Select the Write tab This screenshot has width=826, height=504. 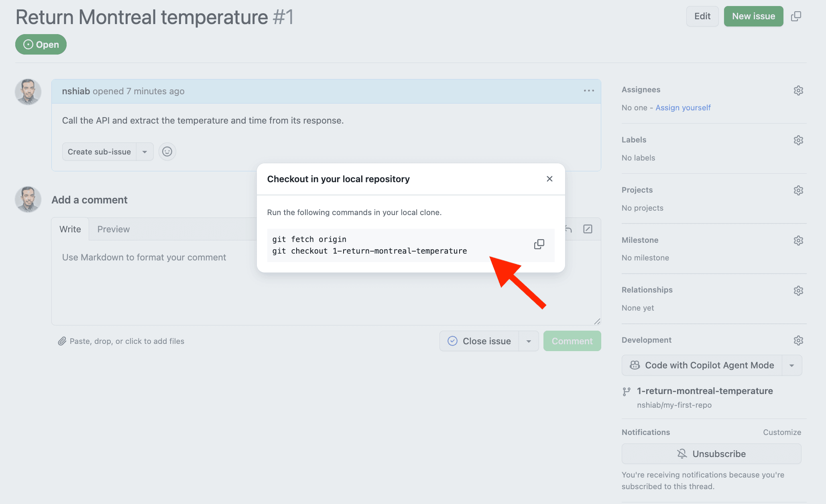[x=70, y=229]
